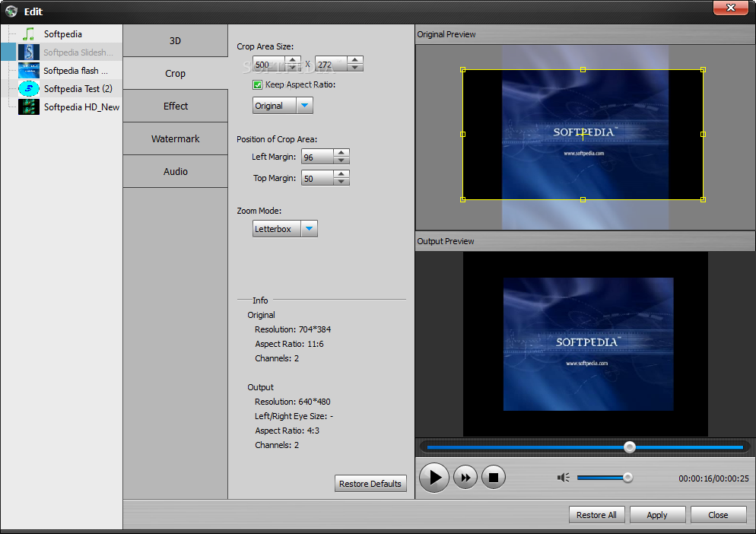This screenshot has height=534, width=756.
Task: Select Softpedia HD_New in file list
Action: click(x=81, y=107)
